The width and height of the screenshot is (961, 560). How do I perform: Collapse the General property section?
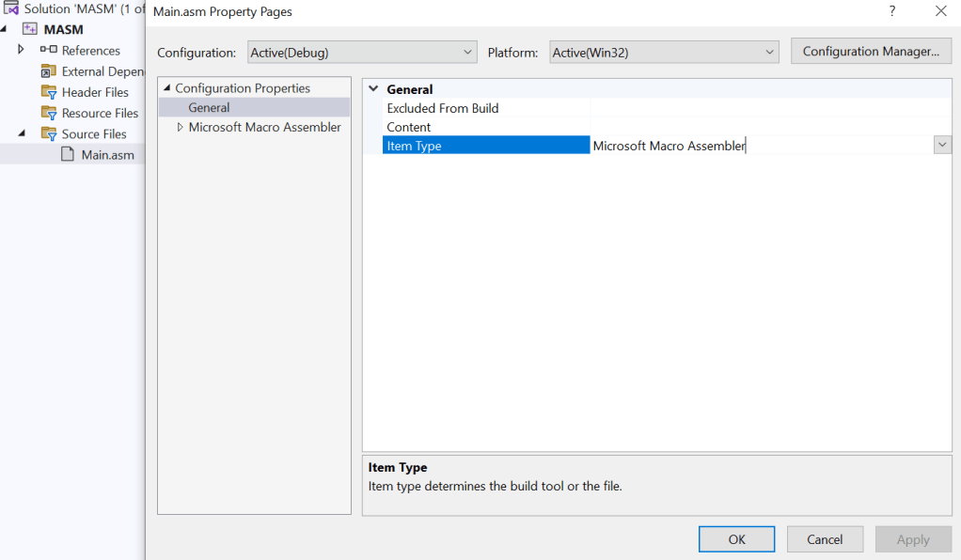373,89
